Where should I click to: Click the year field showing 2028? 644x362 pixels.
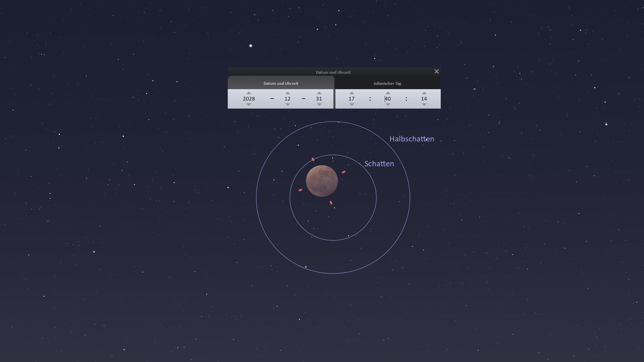pyautogui.click(x=249, y=99)
